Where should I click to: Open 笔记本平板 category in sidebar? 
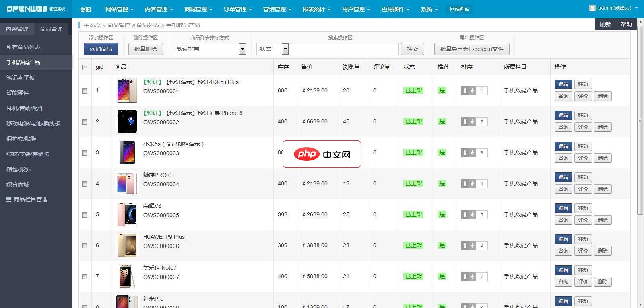[x=36, y=78]
